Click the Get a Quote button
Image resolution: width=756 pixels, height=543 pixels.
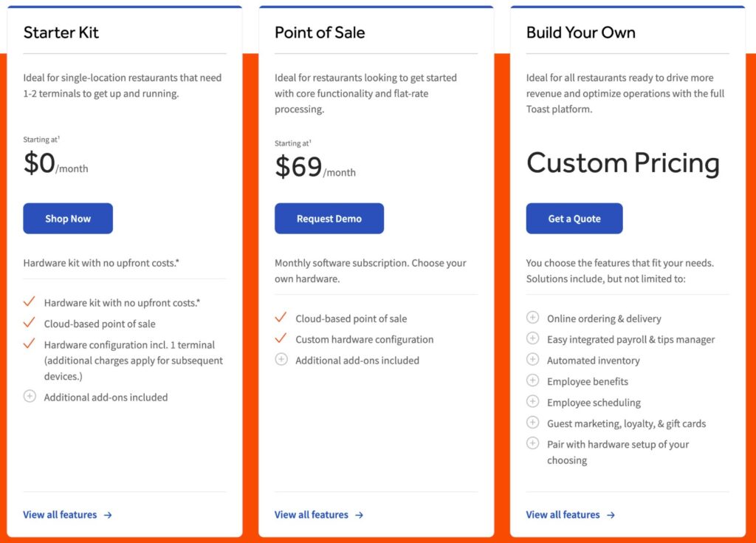(x=574, y=219)
